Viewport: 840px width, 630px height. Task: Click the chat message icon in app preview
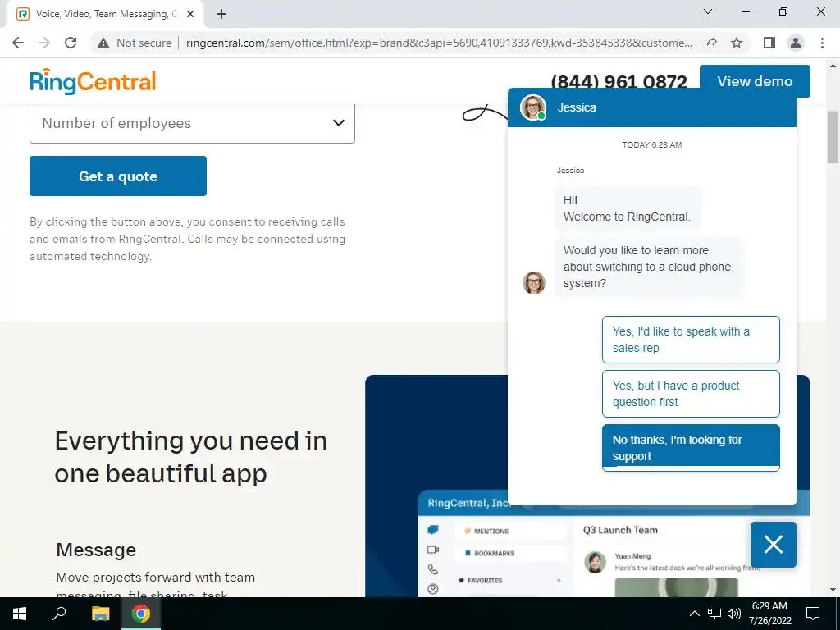(433, 530)
